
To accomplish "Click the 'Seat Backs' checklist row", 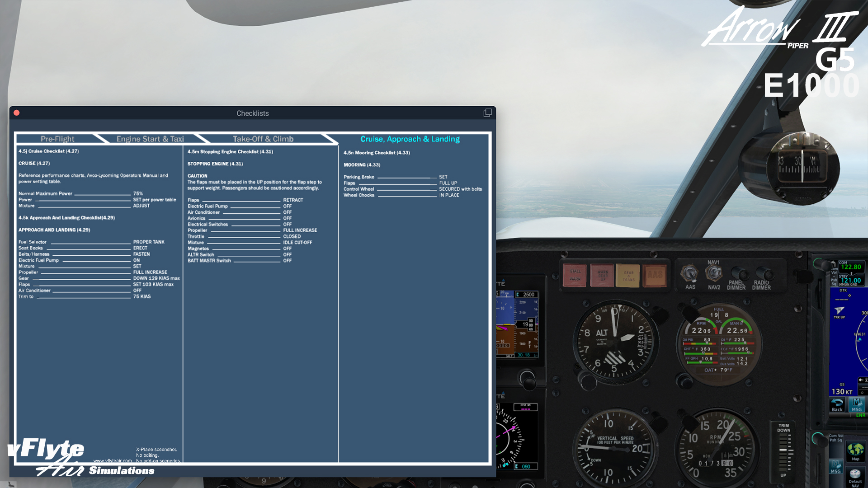I will 83,248.
